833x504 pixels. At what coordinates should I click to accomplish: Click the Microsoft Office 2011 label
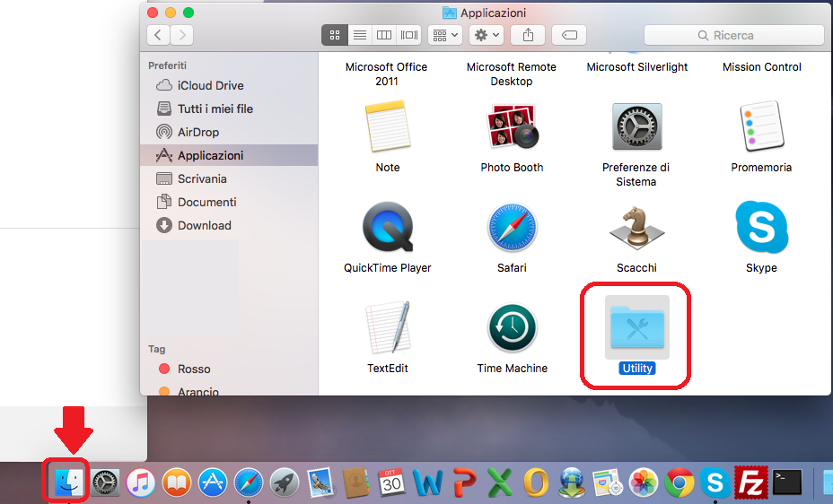[386, 74]
